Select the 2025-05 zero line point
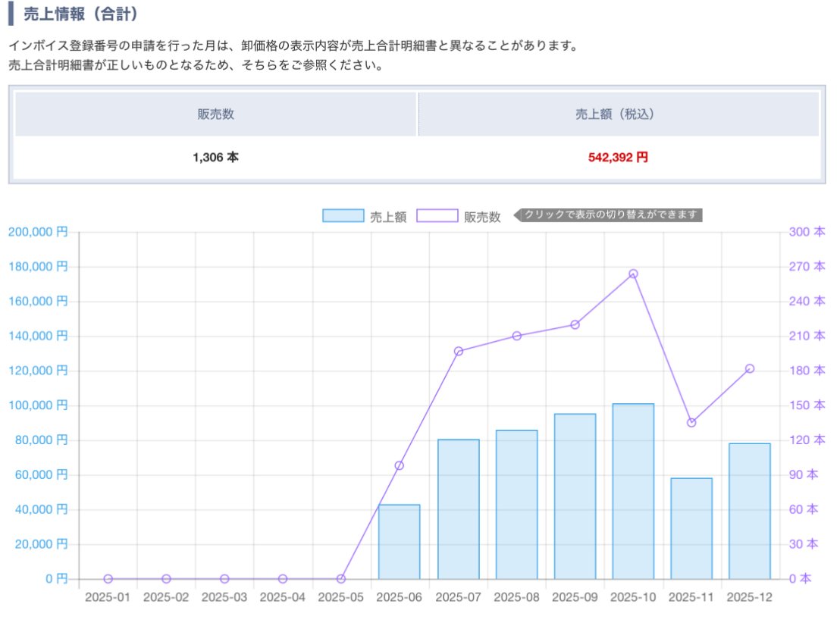The image size is (840, 623). [340, 578]
